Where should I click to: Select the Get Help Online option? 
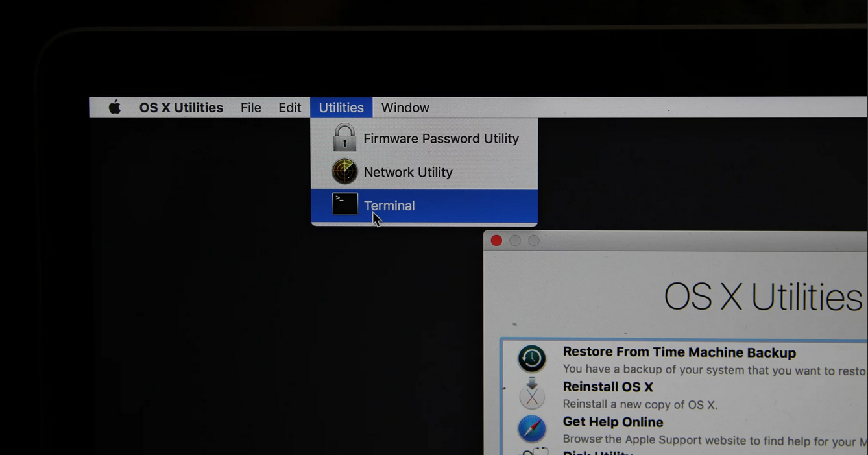[612, 421]
